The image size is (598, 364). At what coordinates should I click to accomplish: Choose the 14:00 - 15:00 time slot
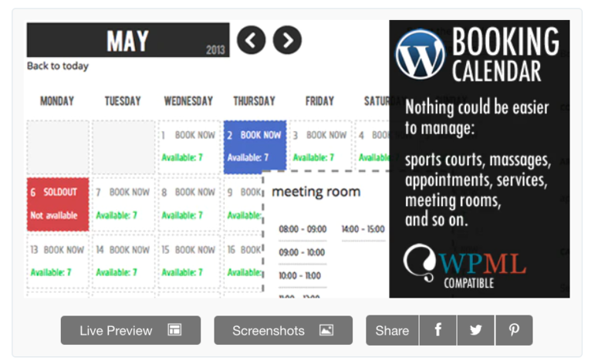click(x=363, y=229)
